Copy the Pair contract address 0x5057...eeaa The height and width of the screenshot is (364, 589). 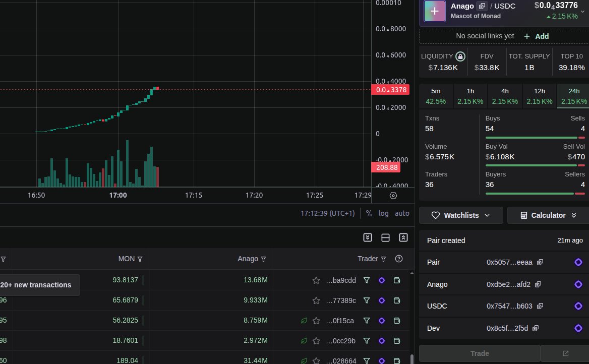click(540, 262)
